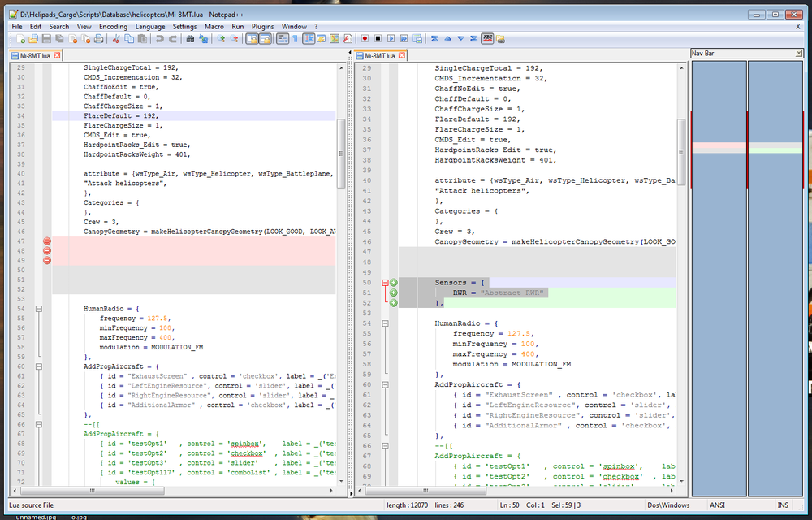Toggle the show all characters pilcrow icon

(x=294, y=38)
